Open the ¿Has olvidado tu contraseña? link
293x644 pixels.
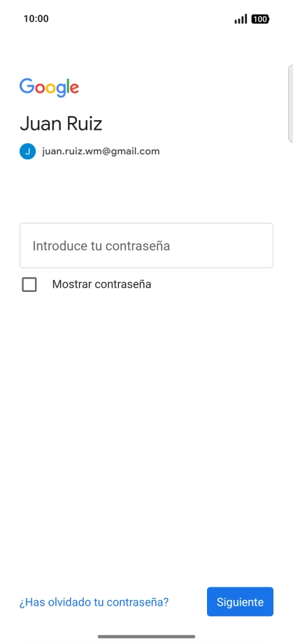point(94,602)
